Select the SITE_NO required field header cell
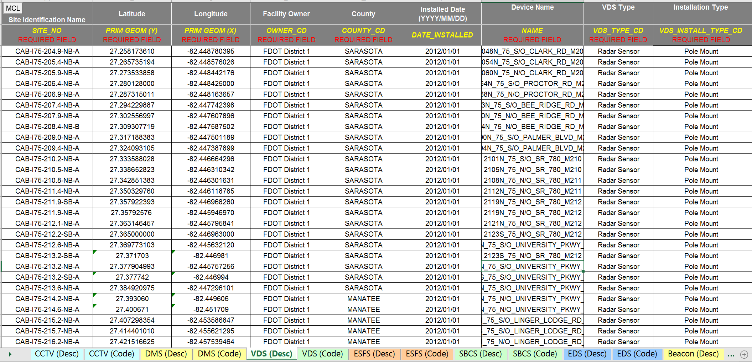752x362 pixels. pos(47,35)
